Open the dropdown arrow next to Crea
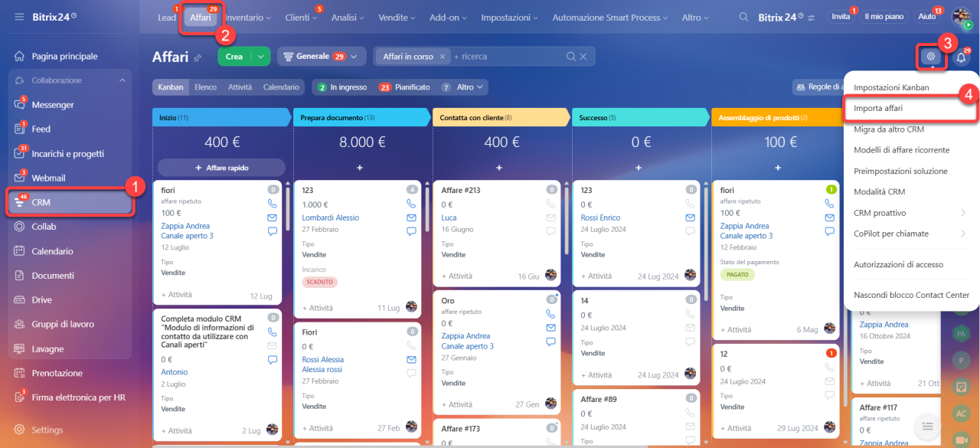This screenshot has height=448, width=980. 262,56
